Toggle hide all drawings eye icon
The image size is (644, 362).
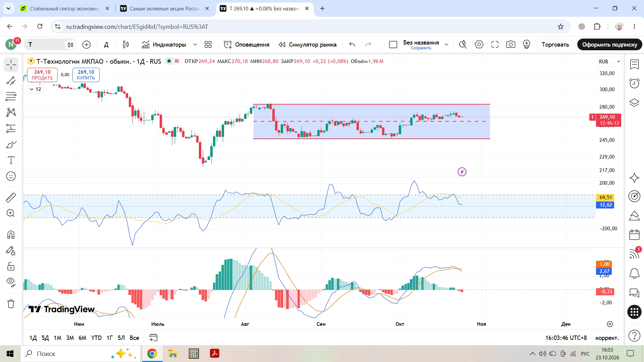[11, 282]
